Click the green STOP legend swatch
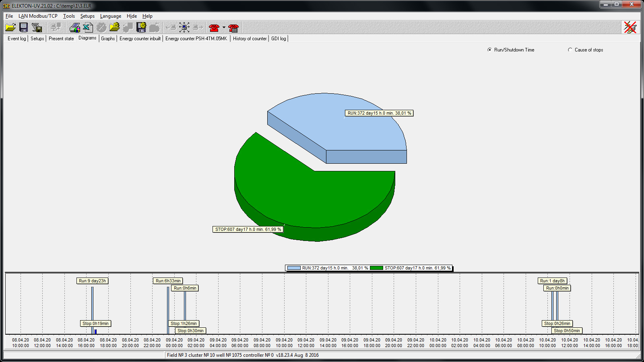Screen dimensions: 644x362 pos(376,268)
